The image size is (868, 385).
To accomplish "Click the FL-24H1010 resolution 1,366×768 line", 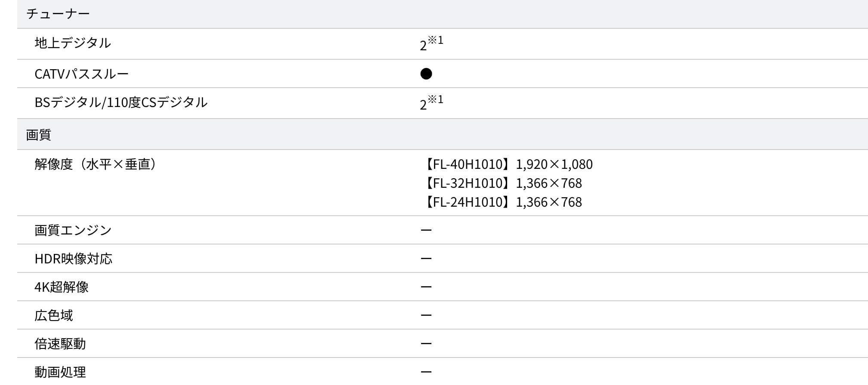I will point(502,202).
